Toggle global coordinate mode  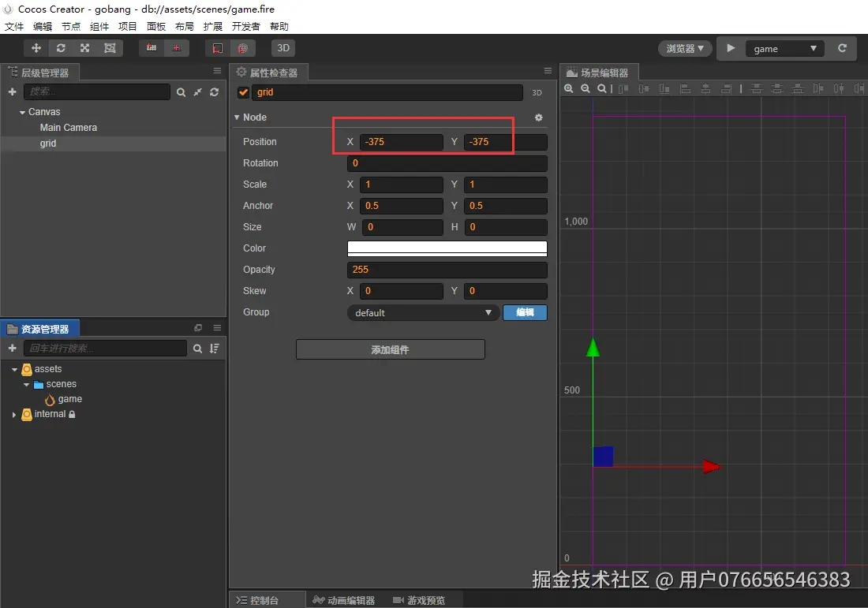click(x=242, y=48)
